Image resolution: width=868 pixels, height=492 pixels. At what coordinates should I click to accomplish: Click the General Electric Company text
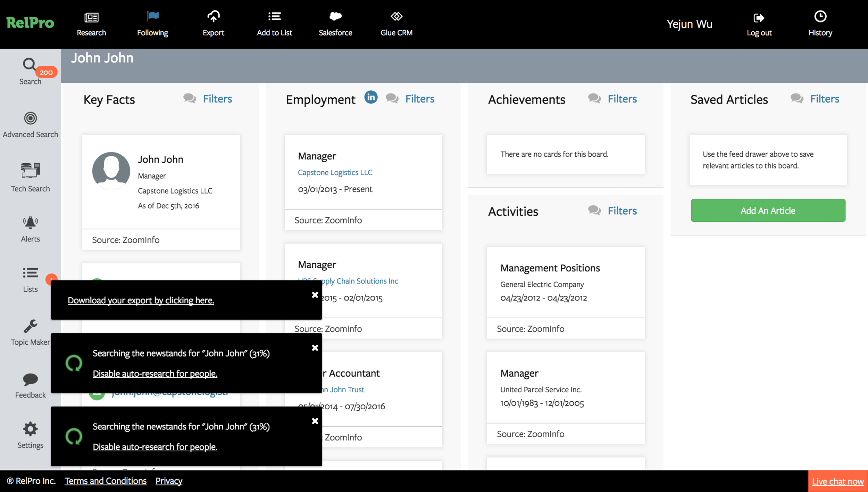point(542,284)
